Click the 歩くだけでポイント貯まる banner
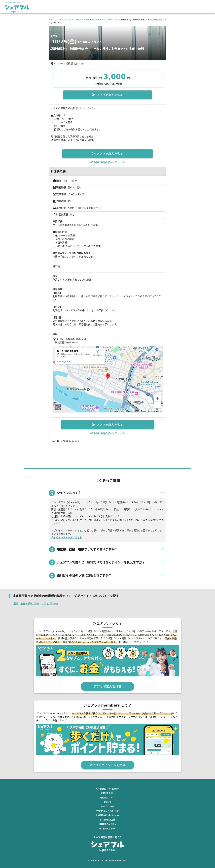The width and height of the screenshot is (215, 868). pos(107,739)
